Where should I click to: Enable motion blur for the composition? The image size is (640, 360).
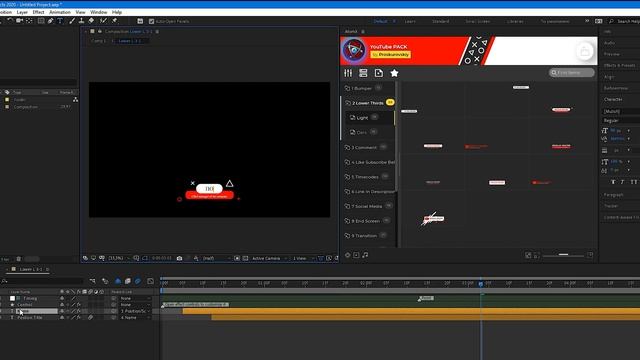[x=138, y=281]
